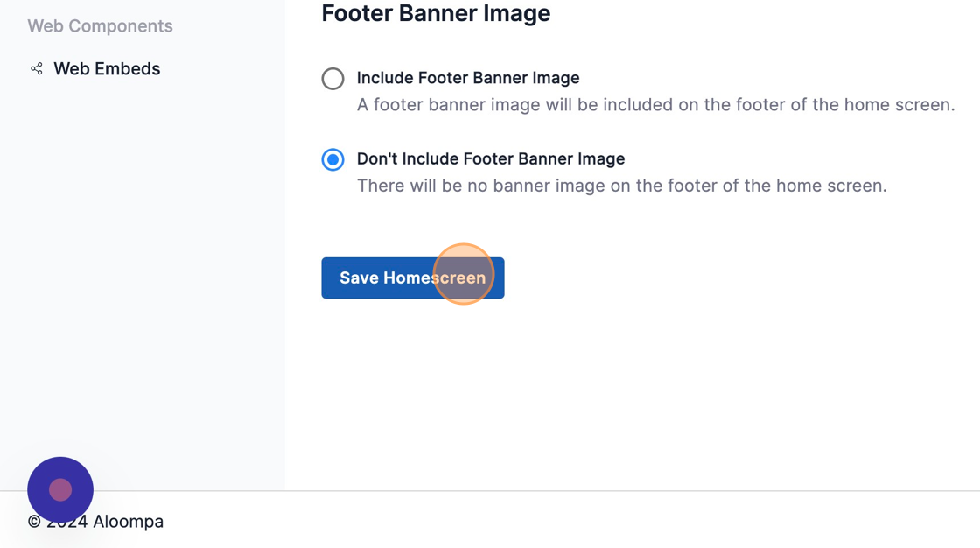Click description "There will be no banner image"
Image resolution: width=980 pixels, height=548 pixels.
[621, 186]
